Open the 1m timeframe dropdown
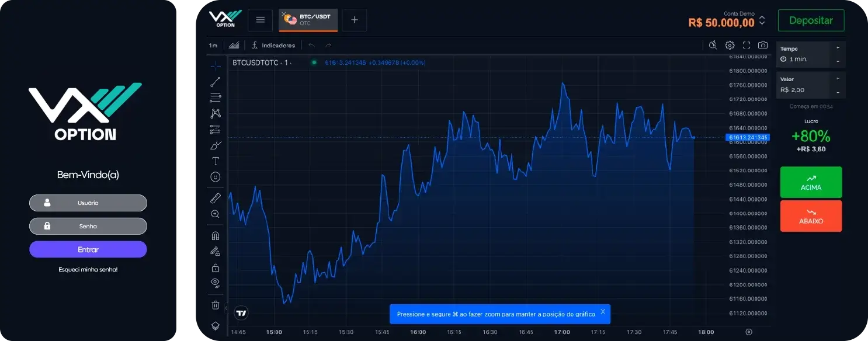Image resolution: width=868 pixels, height=341 pixels. (213, 46)
